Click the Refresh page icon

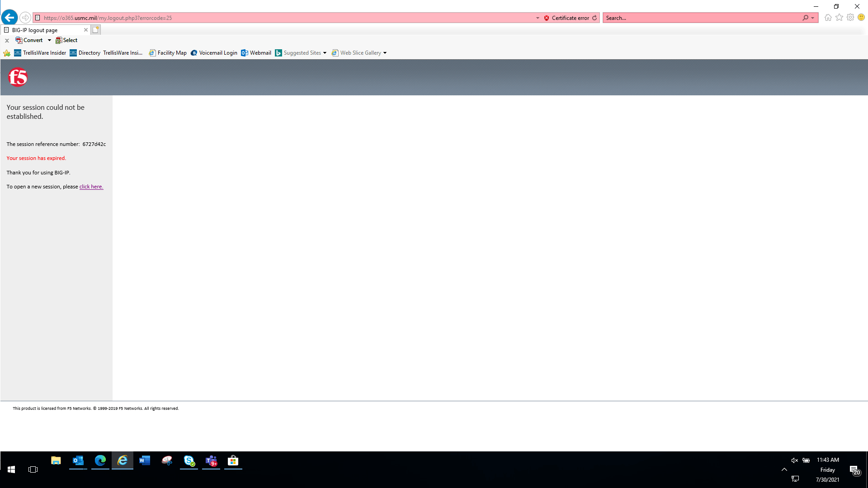[594, 18]
